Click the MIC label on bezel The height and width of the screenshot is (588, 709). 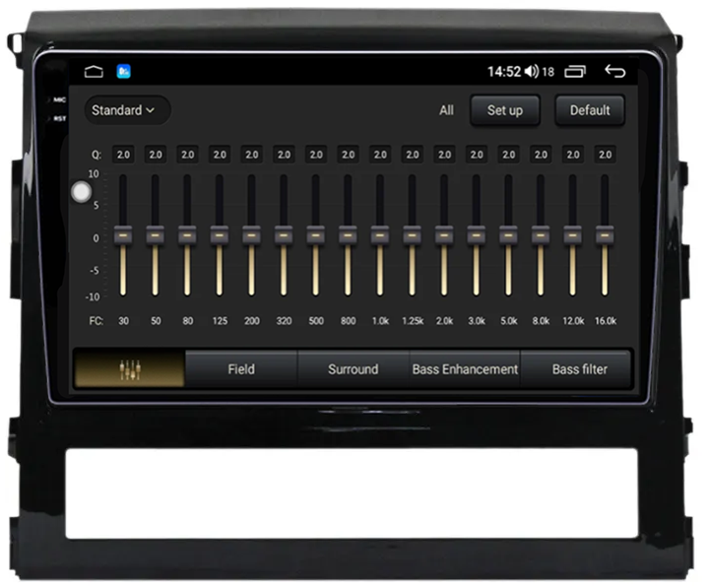tap(59, 99)
